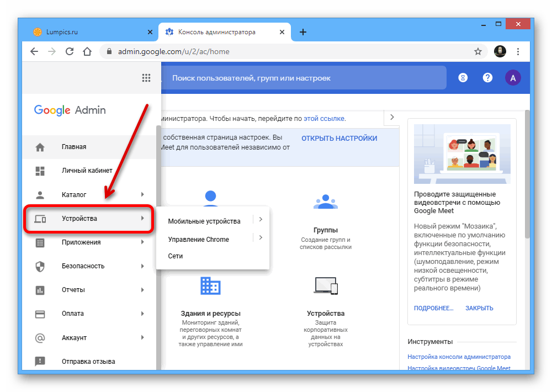Click ЗАКРЫТЬ on Meet card
The image size is (552, 392).
(x=479, y=308)
